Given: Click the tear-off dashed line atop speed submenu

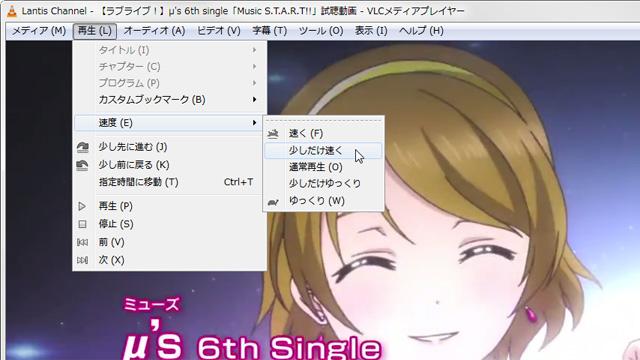Looking at the screenshot, I should [x=323, y=121].
